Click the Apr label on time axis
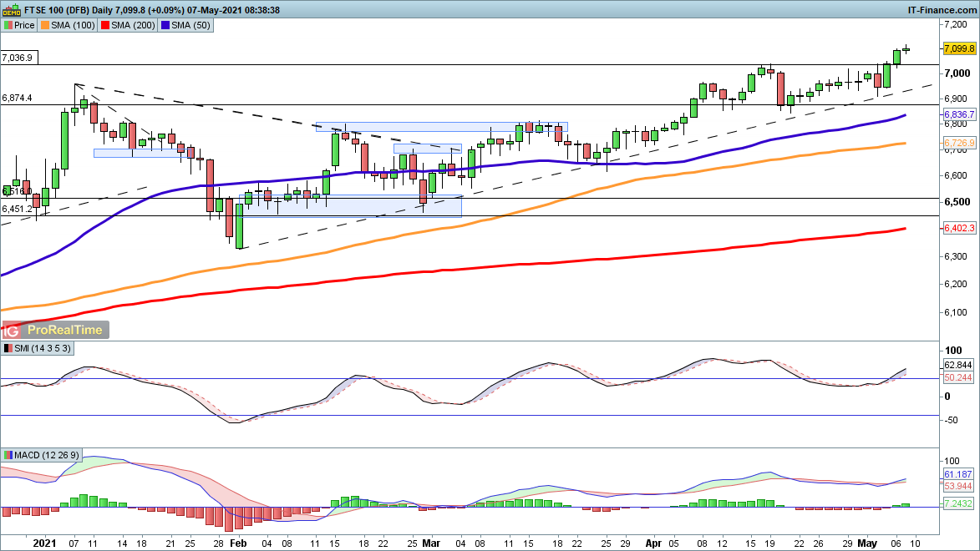This screenshot has width=980, height=551. (x=654, y=542)
